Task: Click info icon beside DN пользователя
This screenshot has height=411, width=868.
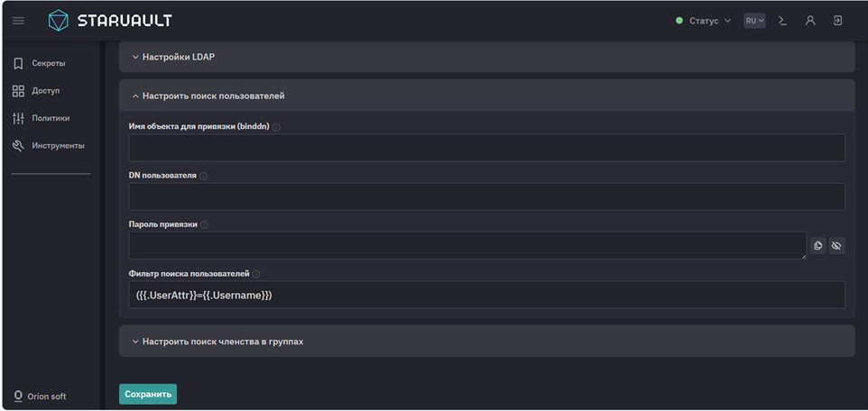Action: tap(203, 176)
